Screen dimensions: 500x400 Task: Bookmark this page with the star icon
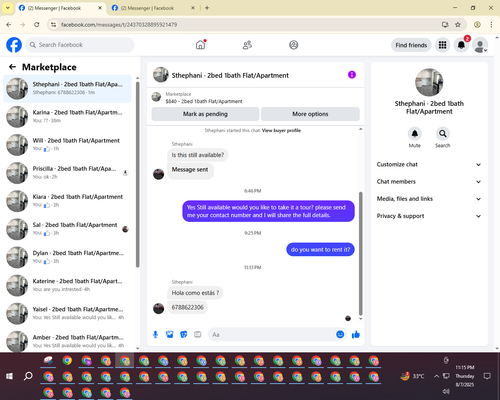pyautogui.click(x=458, y=24)
